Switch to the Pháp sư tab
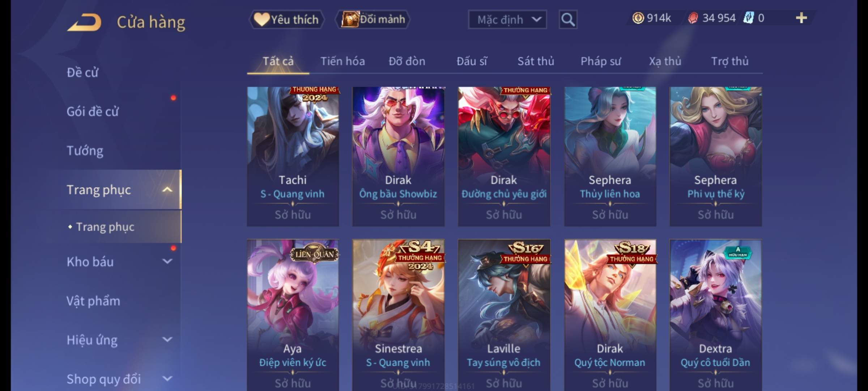 click(x=601, y=61)
